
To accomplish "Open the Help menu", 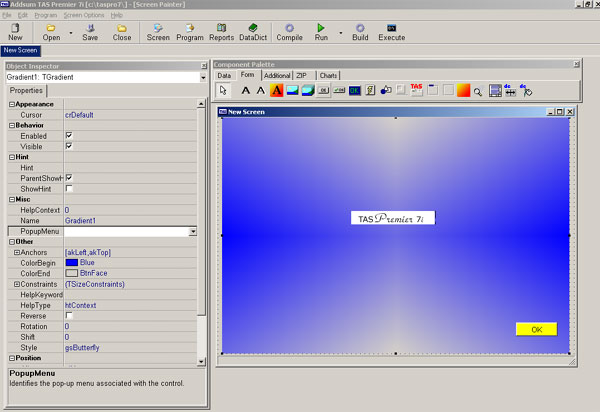I will pos(117,15).
